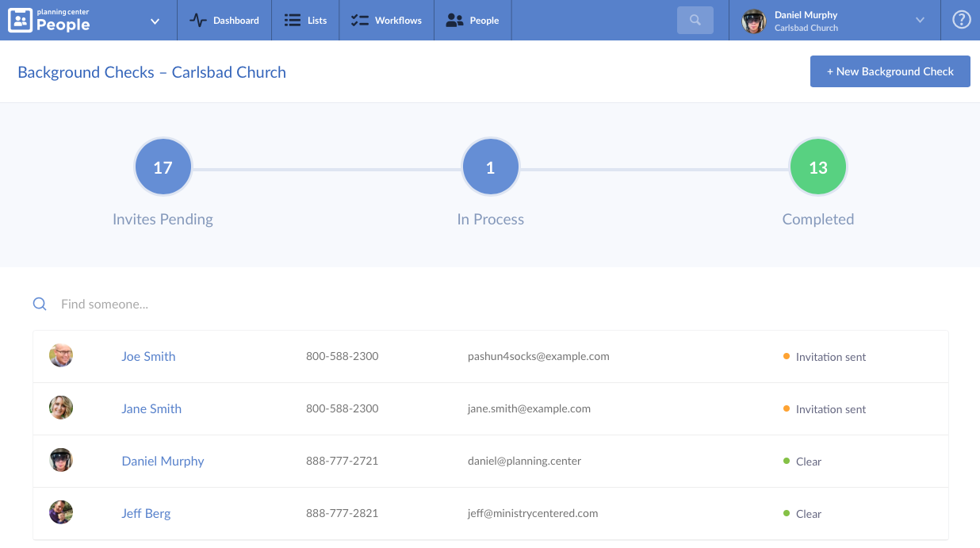The width and height of the screenshot is (980, 548).
Task: Expand the product switcher chevron next to People
Action: tap(155, 21)
